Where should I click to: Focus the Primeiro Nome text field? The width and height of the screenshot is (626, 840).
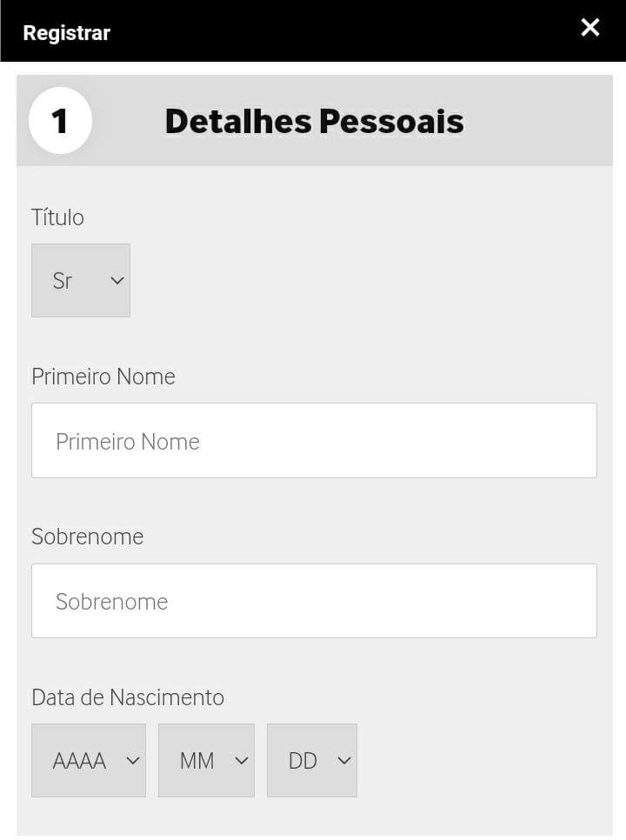[x=315, y=440]
